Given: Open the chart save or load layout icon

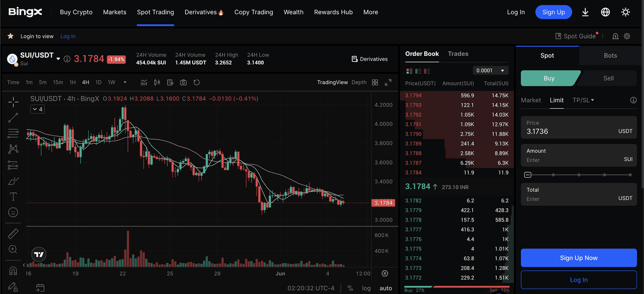Looking at the screenshot, I should (x=170, y=82).
